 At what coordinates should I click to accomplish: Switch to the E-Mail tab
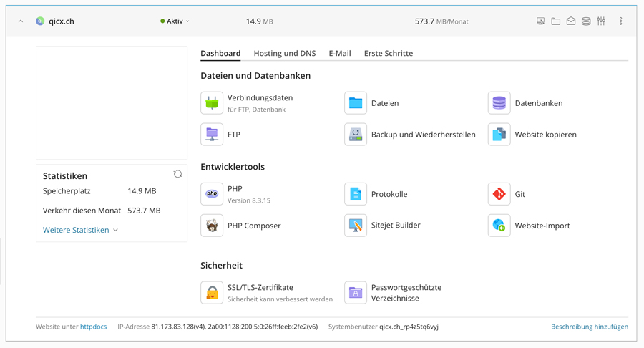click(x=339, y=54)
